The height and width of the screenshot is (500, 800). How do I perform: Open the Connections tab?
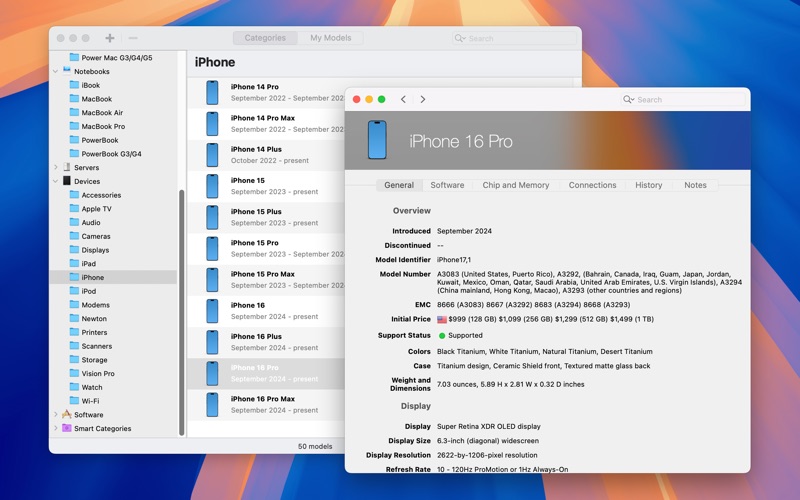(x=592, y=185)
